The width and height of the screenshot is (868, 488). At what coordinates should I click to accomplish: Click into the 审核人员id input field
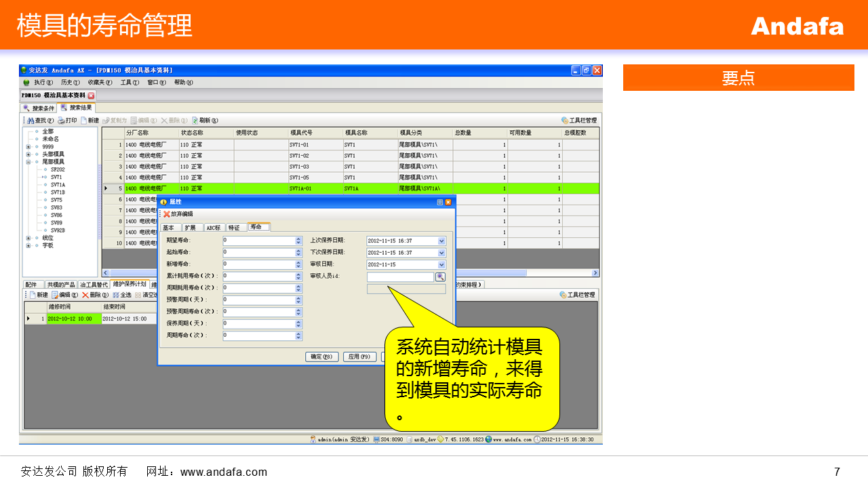pyautogui.click(x=400, y=277)
